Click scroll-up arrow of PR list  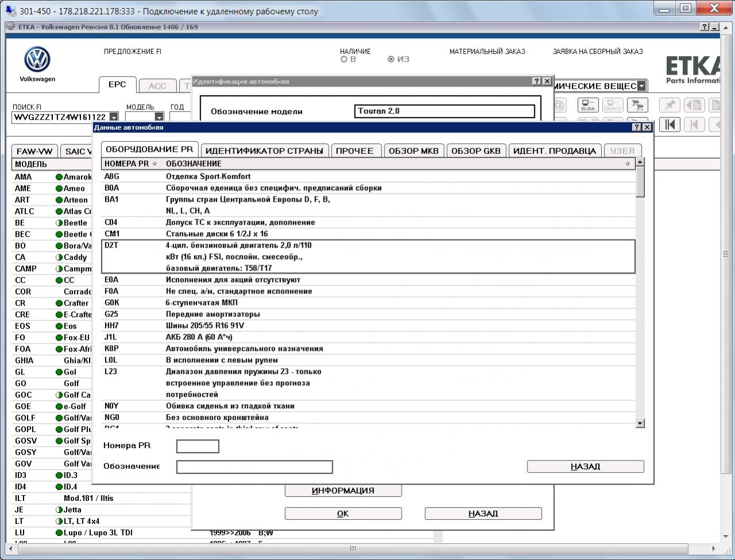(x=640, y=162)
